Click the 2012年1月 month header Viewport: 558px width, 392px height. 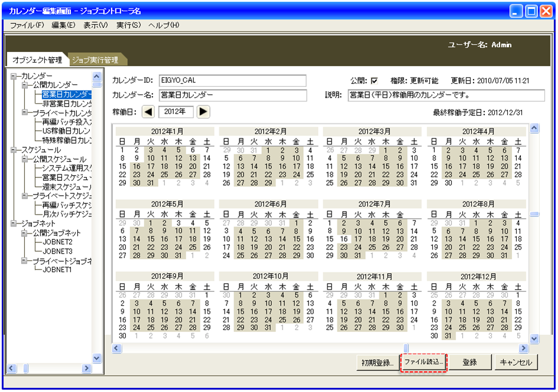pyautogui.click(x=165, y=131)
